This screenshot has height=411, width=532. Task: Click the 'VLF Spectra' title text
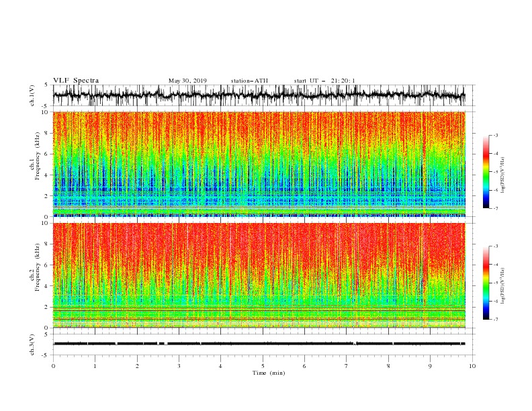tap(76, 81)
